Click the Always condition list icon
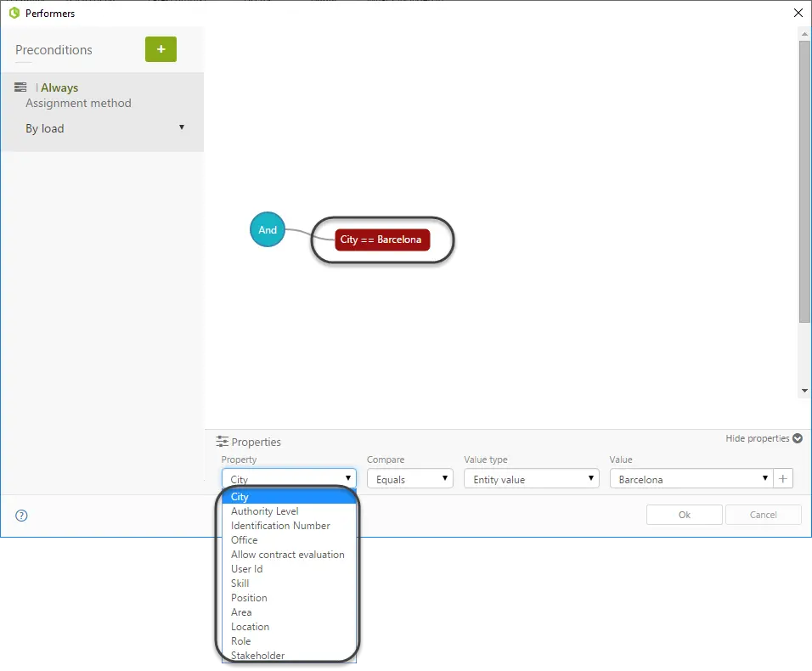This screenshot has height=671, width=812. pos(20,87)
